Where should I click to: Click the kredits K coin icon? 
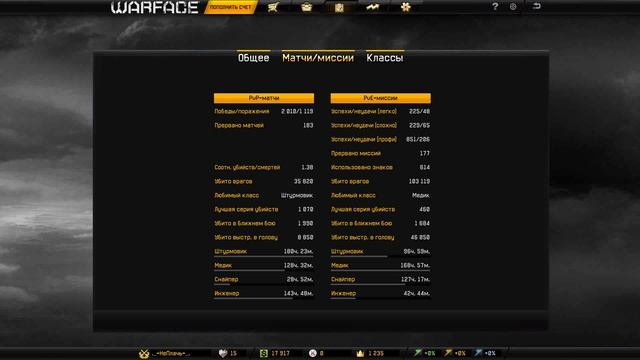click(313, 353)
